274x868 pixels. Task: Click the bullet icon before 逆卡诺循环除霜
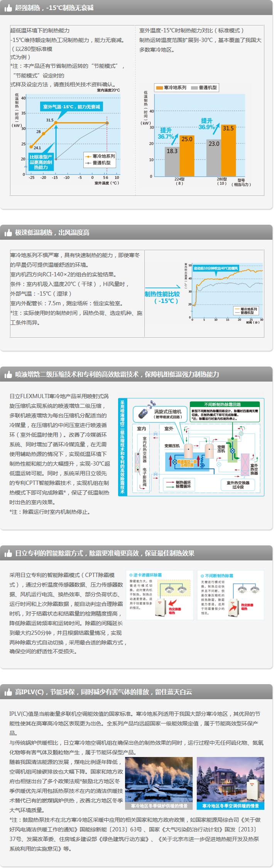click(x=131, y=575)
